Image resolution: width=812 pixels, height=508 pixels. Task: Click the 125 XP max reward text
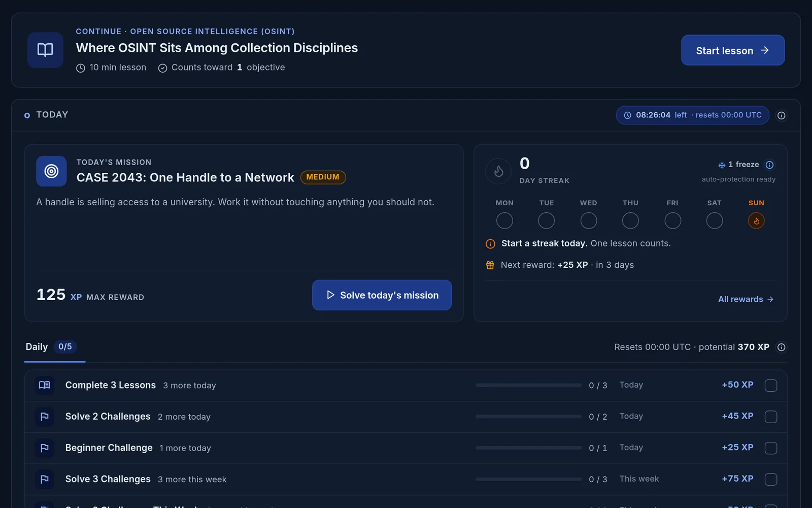(90, 295)
